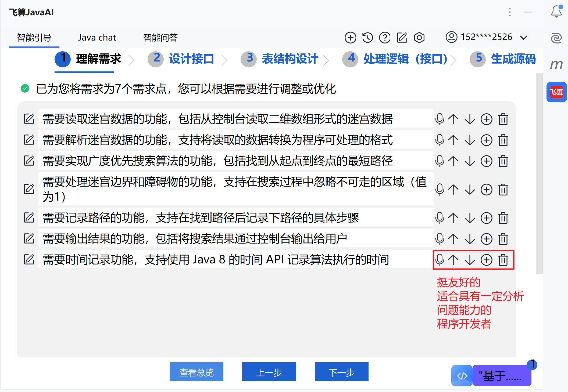Click the vertical three-dot more options menu

tap(510, 12)
